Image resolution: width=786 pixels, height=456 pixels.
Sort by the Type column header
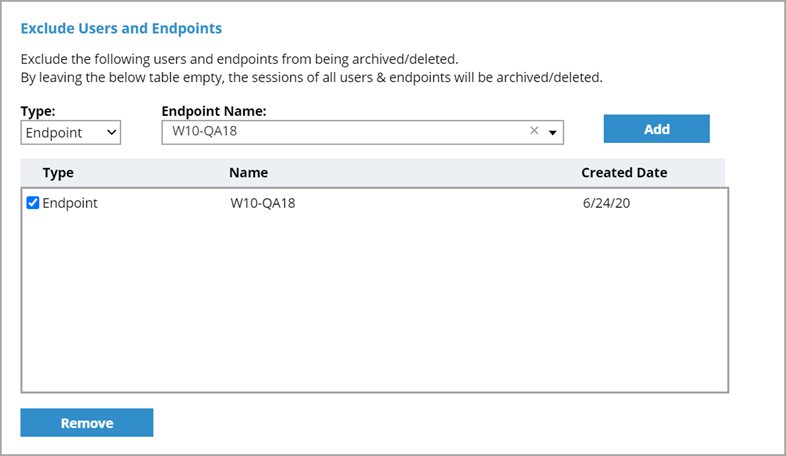pos(58,173)
